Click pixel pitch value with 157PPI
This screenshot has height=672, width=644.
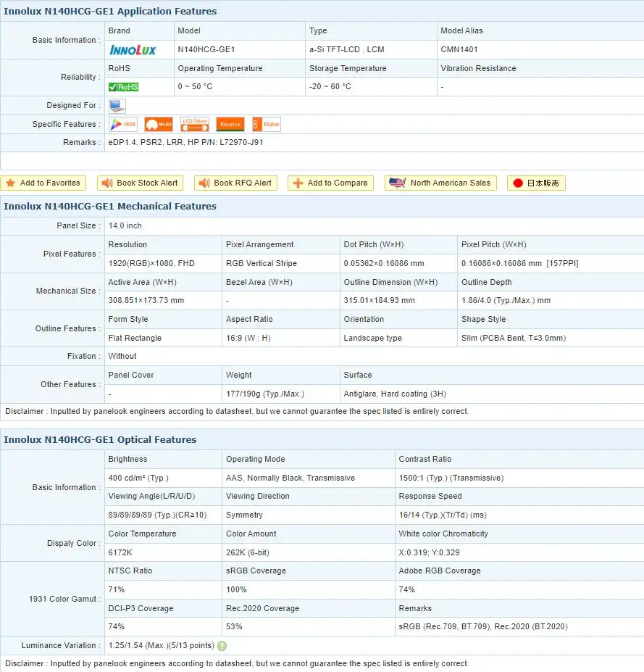click(520, 264)
